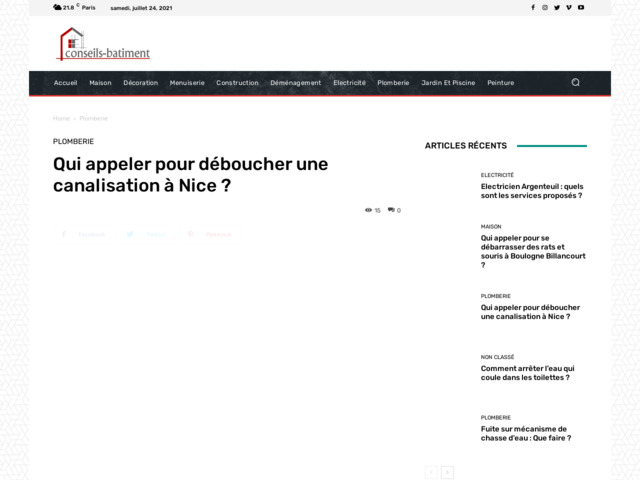Click the article title Qui appeler pour déboucher
This screenshot has width=640, height=480.
click(191, 175)
